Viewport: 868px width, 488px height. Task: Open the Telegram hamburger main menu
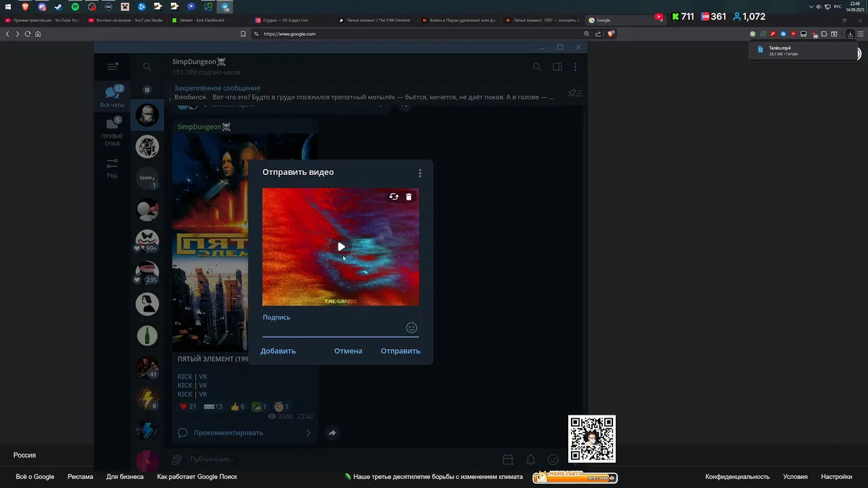[x=113, y=66]
